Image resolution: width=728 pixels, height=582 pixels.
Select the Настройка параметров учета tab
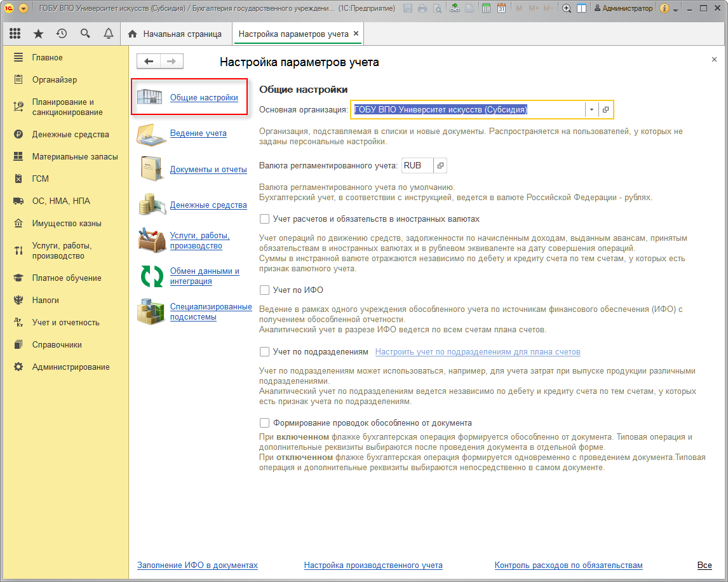coord(293,34)
